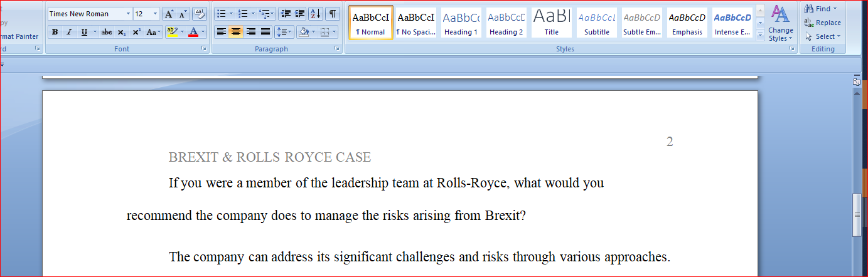Click the Select tool in Editing
The image size is (868, 277).
click(823, 36)
